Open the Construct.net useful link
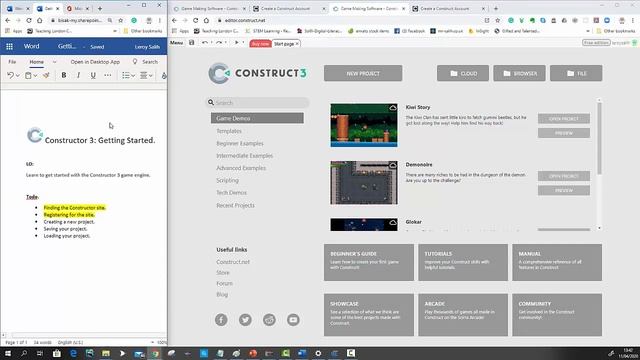This screenshot has width=640, height=360. [233, 262]
